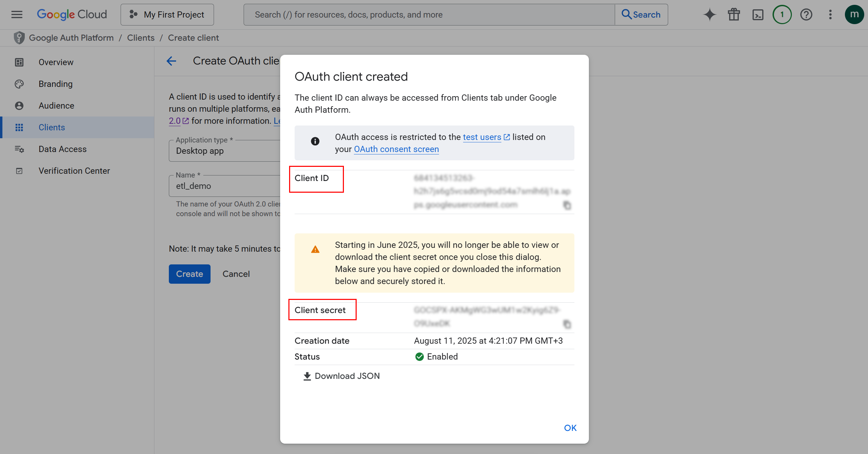View notifications with the bell badge icon
This screenshot has width=868, height=454.
click(x=782, y=14)
